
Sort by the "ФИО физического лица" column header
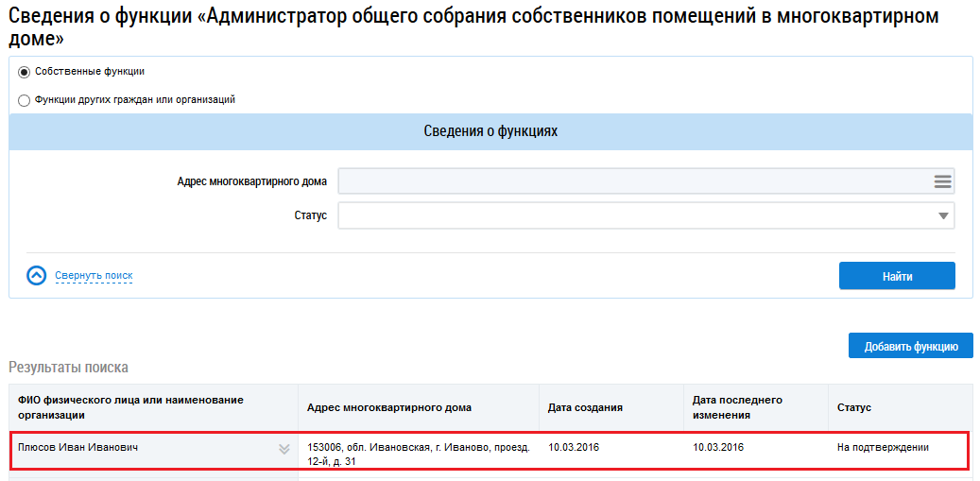(130, 407)
